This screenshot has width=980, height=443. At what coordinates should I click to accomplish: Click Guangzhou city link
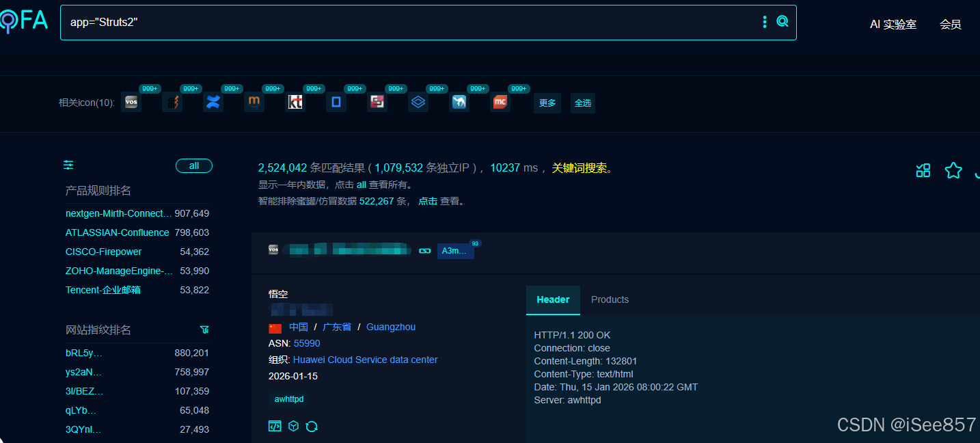tap(391, 327)
